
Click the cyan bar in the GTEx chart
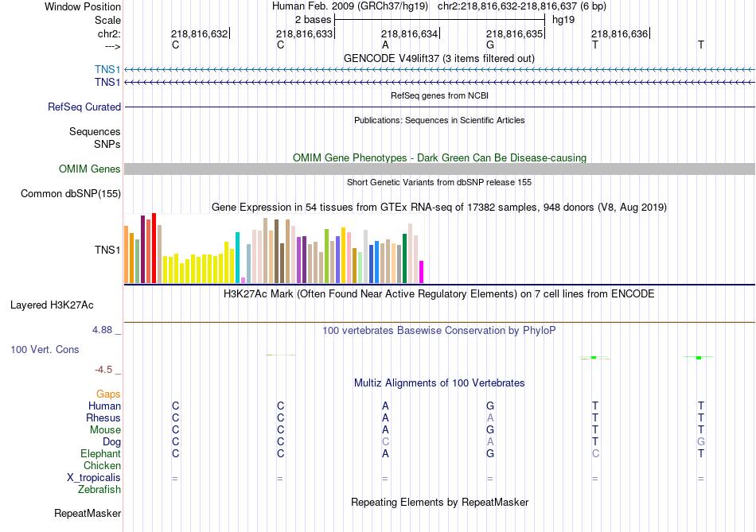[x=237, y=258]
